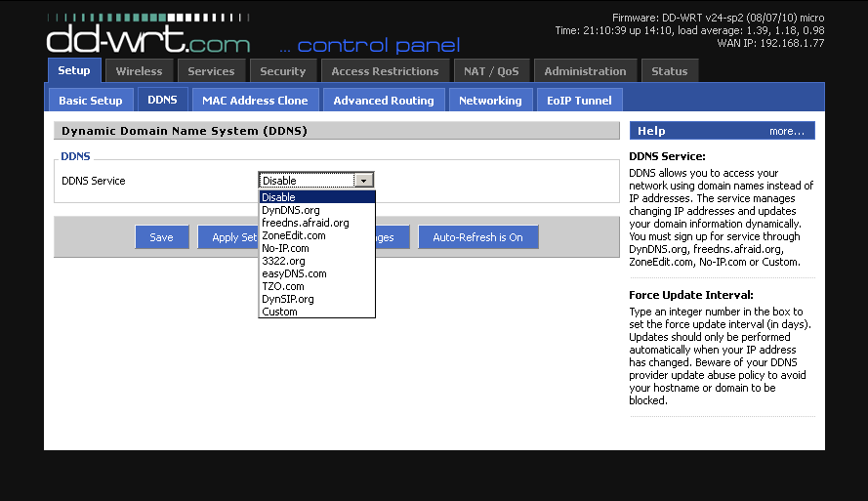868x501 pixels.
Task: Open the Help more... link
Action: click(787, 131)
